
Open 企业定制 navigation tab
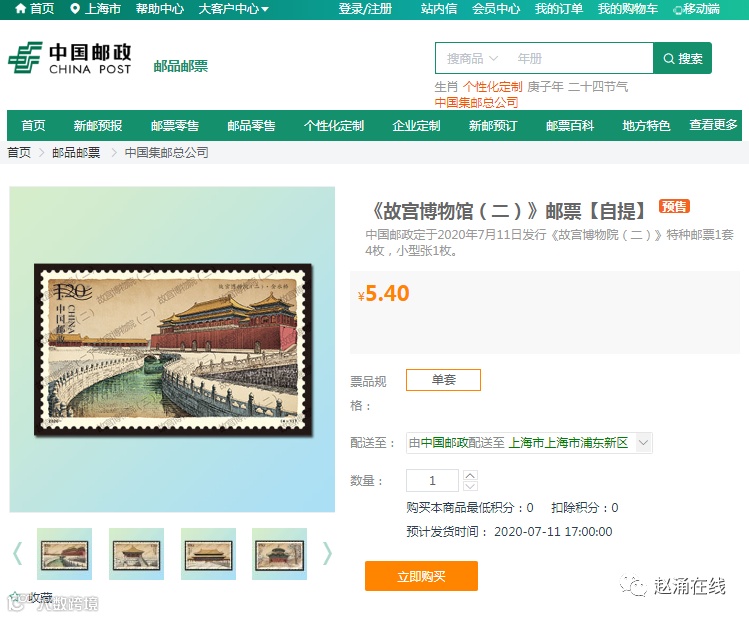(416, 126)
